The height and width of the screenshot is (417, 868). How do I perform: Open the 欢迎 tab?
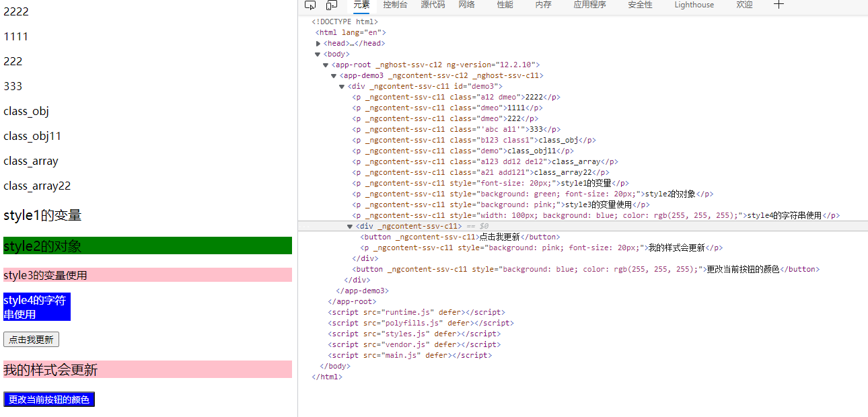pyautogui.click(x=744, y=5)
